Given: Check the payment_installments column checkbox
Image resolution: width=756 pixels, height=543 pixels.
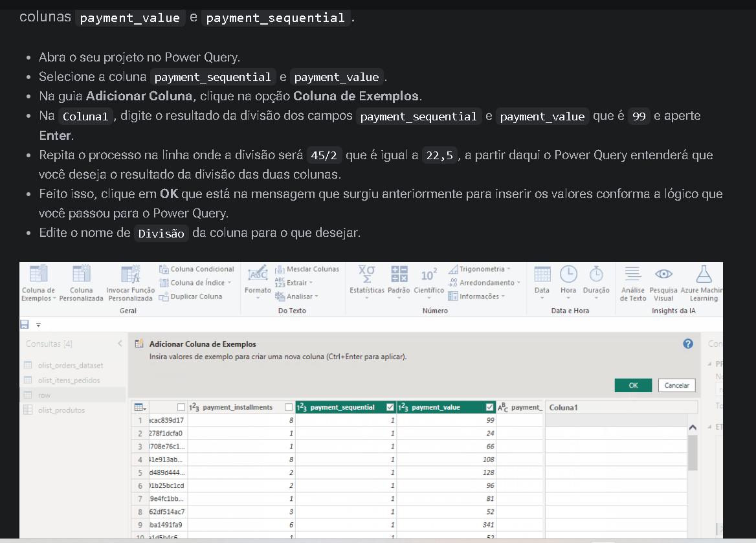Looking at the screenshot, I should (x=289, y=408).
